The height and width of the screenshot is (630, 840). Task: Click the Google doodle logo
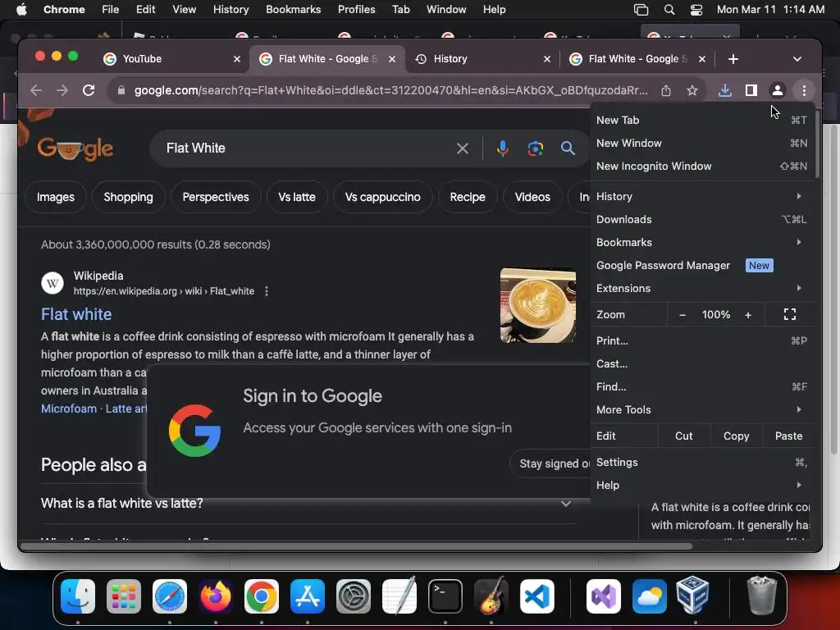coord(75,148)
